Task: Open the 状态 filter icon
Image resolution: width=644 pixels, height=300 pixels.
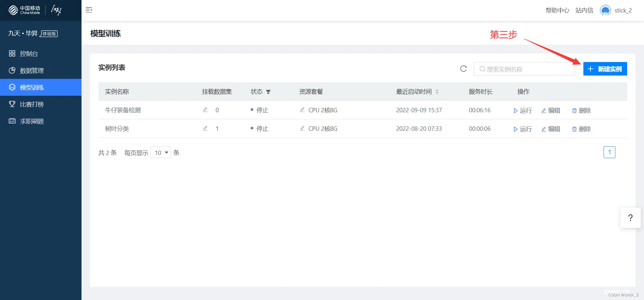Action: pyautogui.click(x=268, y=92)
